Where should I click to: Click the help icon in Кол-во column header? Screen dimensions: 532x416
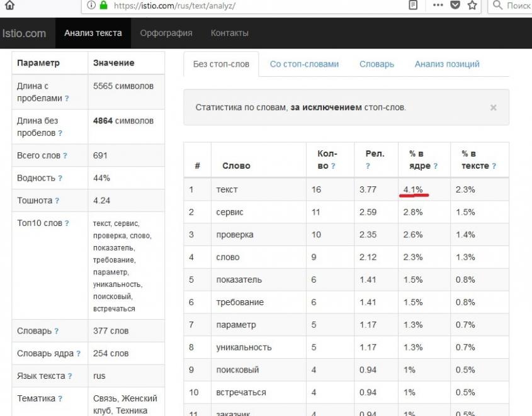tap(333, 166)
